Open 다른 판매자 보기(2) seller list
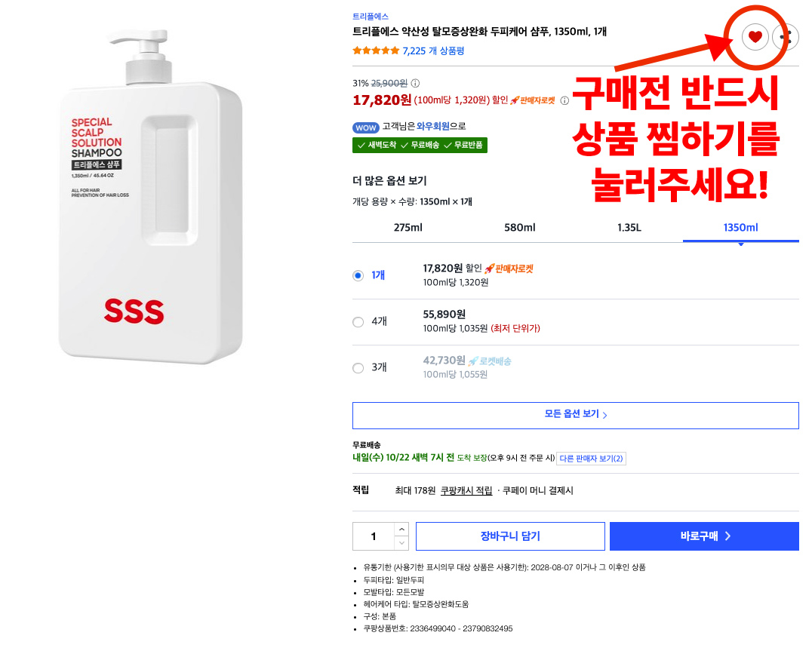 [591, 459]
